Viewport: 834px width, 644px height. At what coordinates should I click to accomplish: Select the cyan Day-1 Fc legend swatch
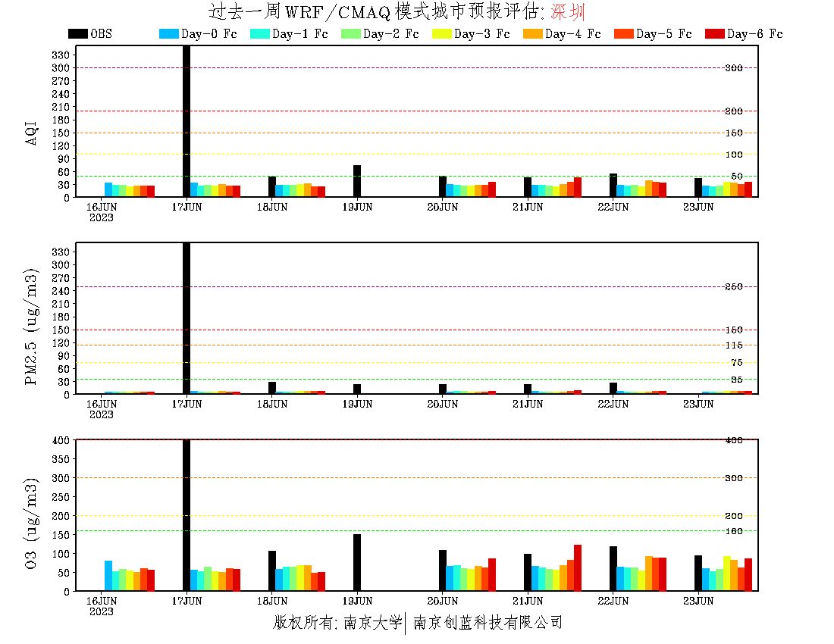[x=260, y=33]
